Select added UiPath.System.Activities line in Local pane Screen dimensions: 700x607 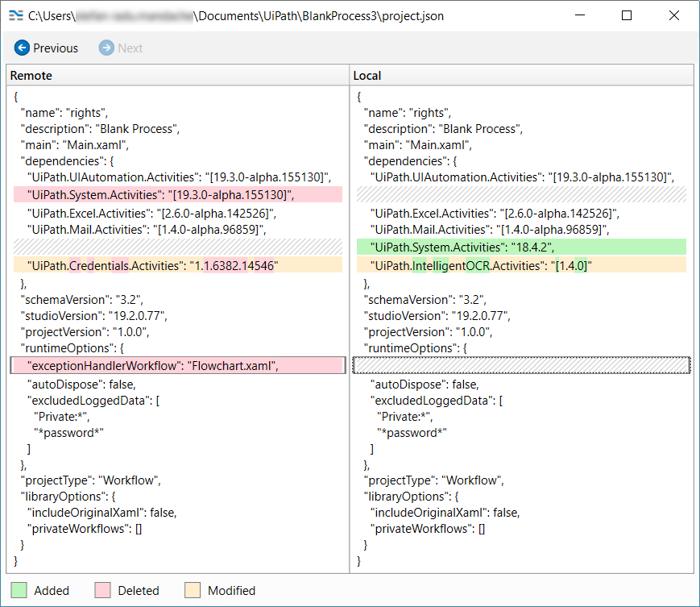[x=462, y=247]
